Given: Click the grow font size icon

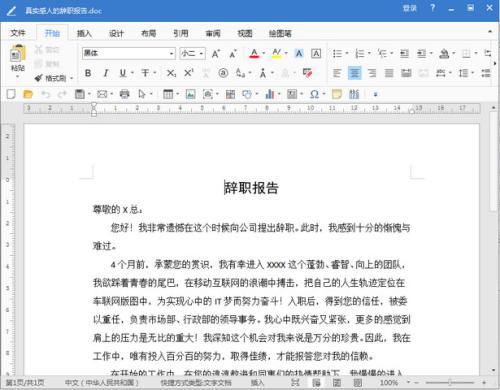Looking at the screenshot, I should [216, 53].
